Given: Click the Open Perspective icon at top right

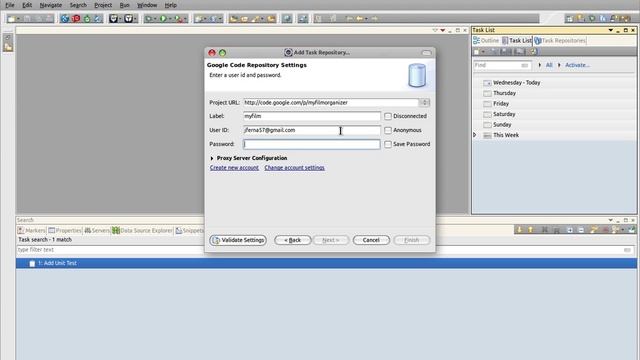Looking at the screenshot, I should (x=569, y=18).
